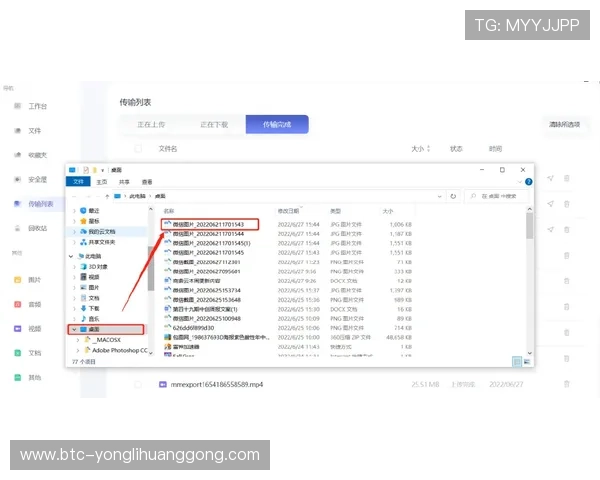Toggle the select-all checkbox beside 文件名
600x480 pixels.
coord(139,149)
